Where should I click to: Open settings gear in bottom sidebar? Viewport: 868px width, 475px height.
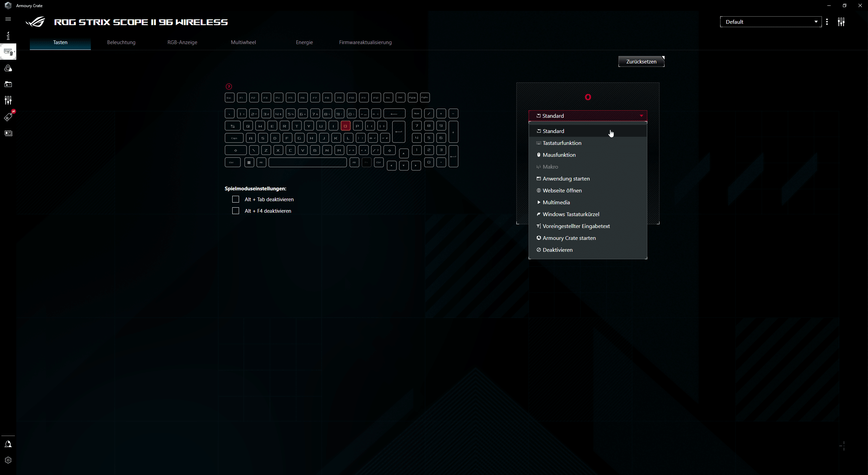point(8,460)
